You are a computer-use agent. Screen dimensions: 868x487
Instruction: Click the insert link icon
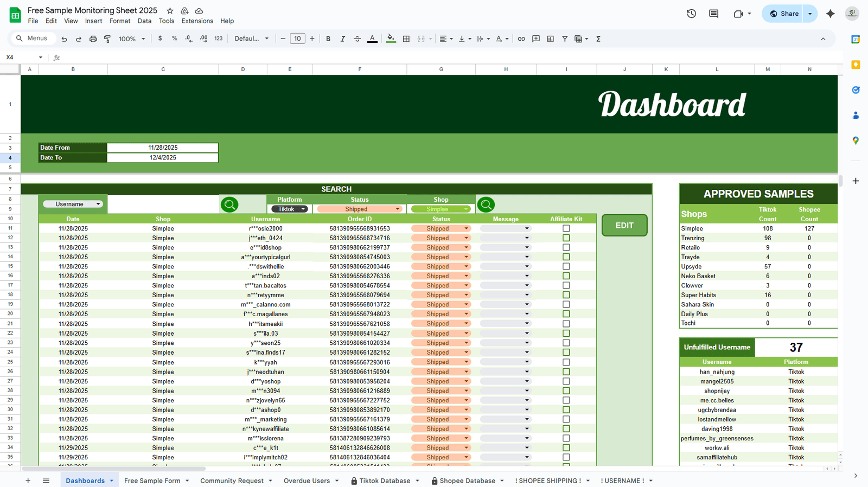point(521,39)
